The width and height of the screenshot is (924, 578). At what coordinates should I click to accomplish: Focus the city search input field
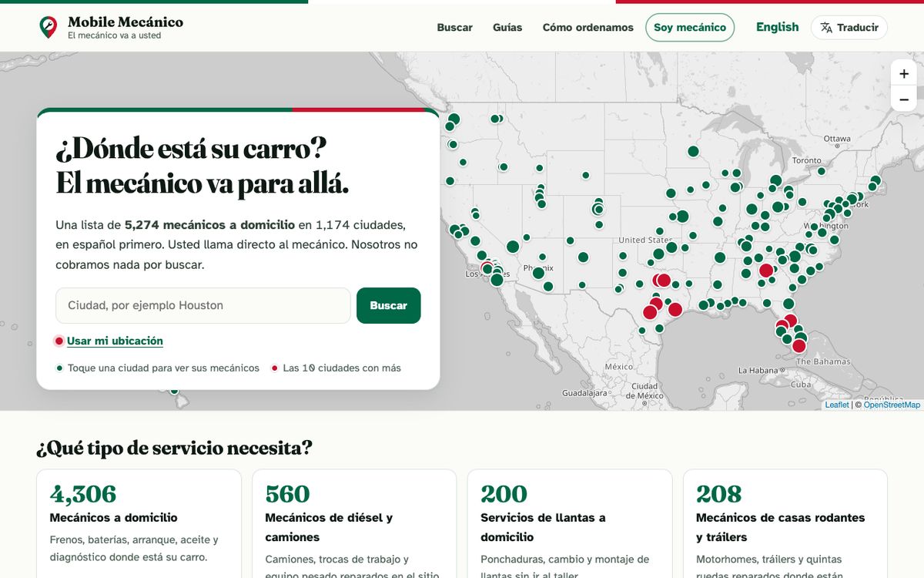coord(203,305)
